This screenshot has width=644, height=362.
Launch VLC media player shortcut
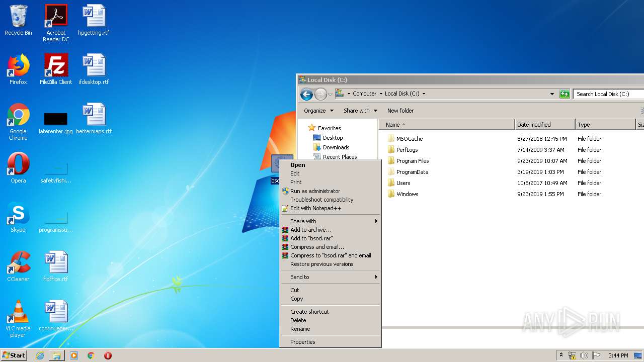pos(18,319)
